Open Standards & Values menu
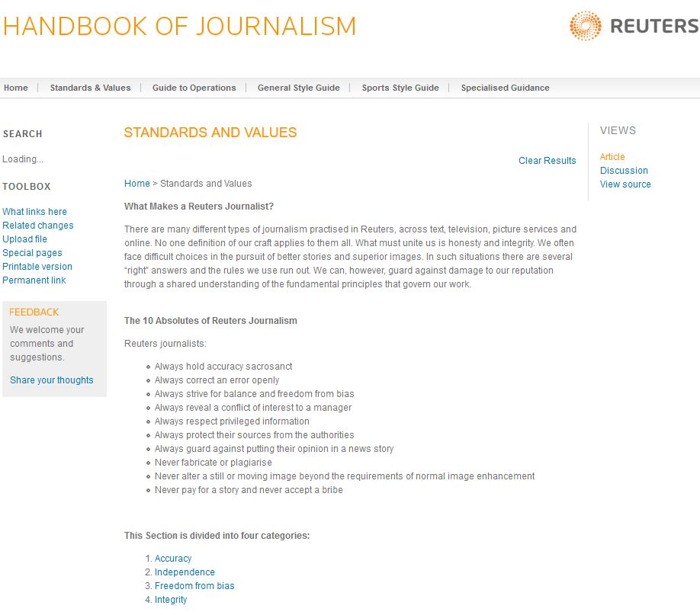Screen dimensions: 700x615 point(90,88)
